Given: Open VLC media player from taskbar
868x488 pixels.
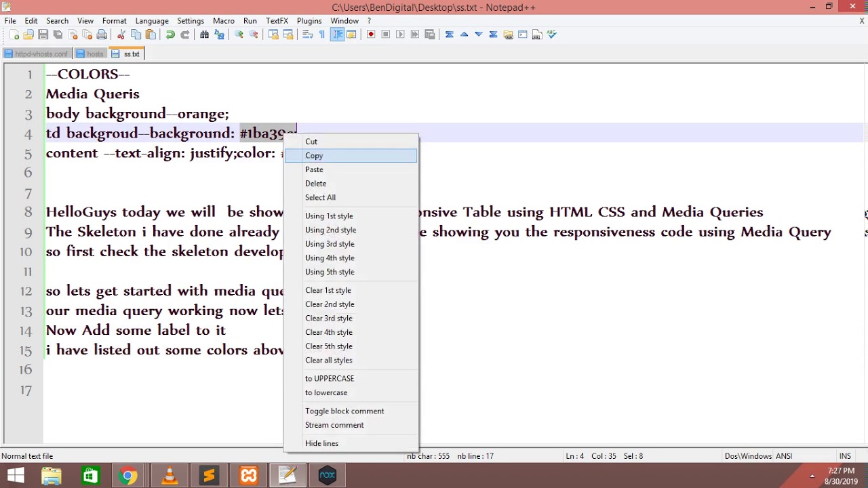Looking at the screenshot, I should pyautogui.click(x=169, y=476).
